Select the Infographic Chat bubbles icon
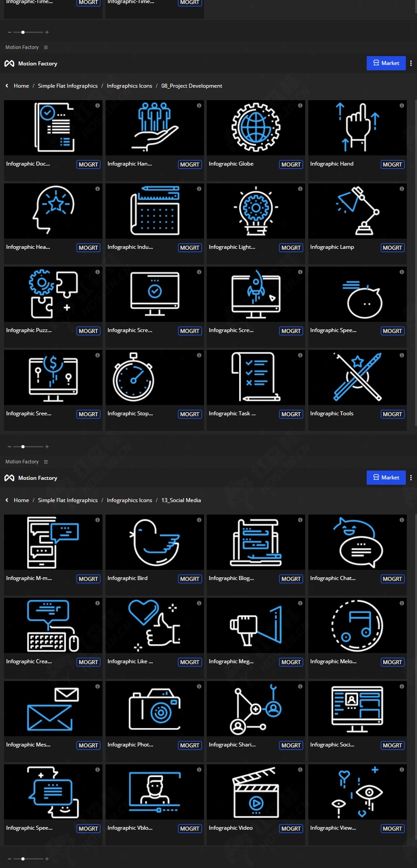The height and width of the screenshot is (868, 417). pyautogui.click(x=357, y=542)
